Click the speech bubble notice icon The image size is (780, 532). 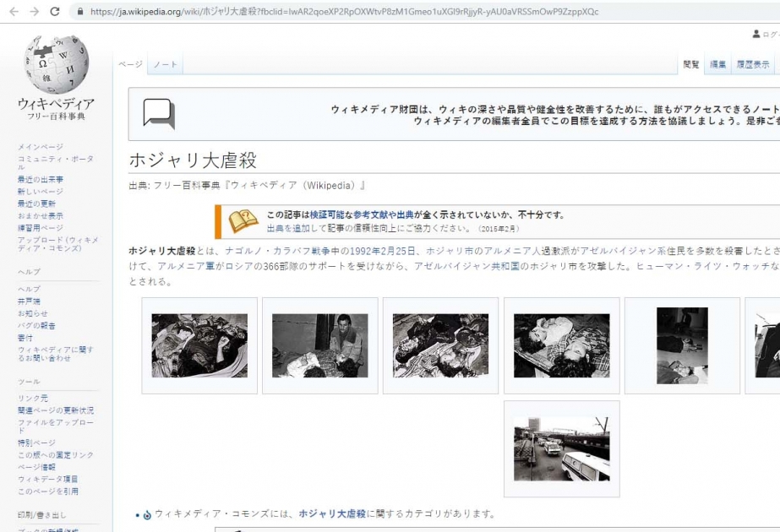[x=159, y=114]
